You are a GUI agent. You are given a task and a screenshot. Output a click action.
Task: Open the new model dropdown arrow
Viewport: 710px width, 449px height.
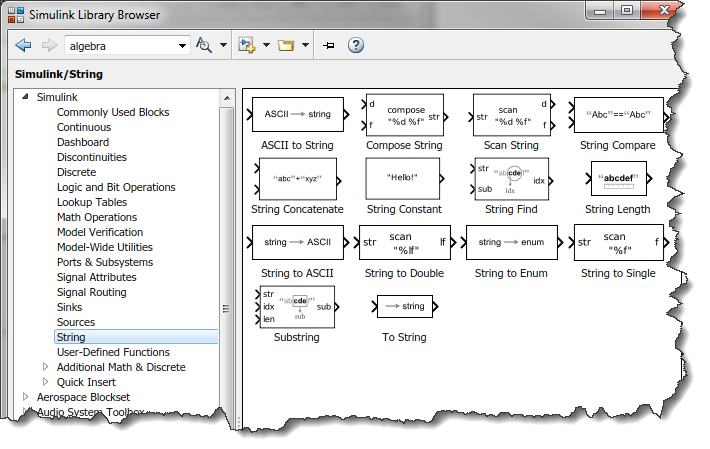click(266, 45)
